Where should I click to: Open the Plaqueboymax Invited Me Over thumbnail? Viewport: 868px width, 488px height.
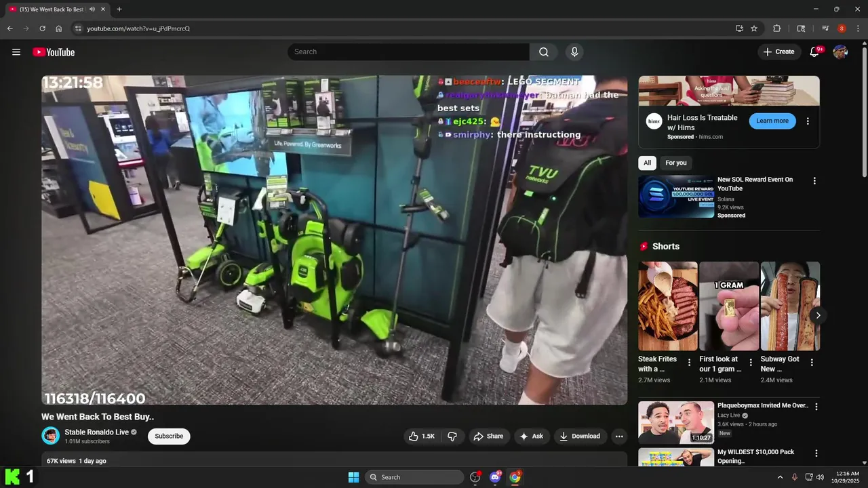click(x=676, y=422)
